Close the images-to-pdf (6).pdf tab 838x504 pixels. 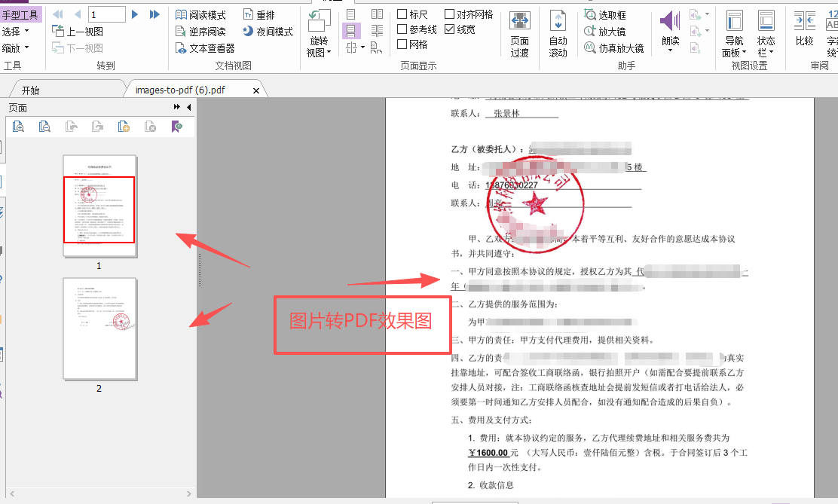click(256, 91)
